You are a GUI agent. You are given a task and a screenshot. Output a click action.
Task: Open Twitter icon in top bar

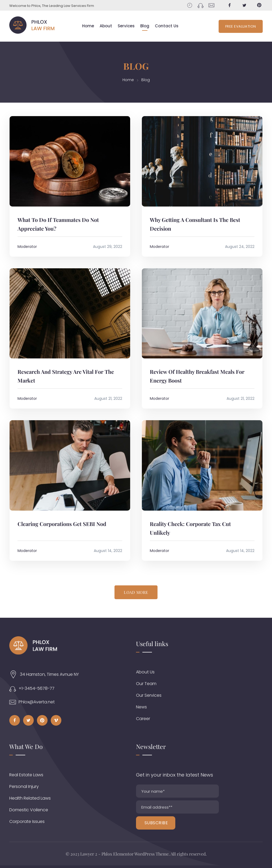tap(244, 5)
